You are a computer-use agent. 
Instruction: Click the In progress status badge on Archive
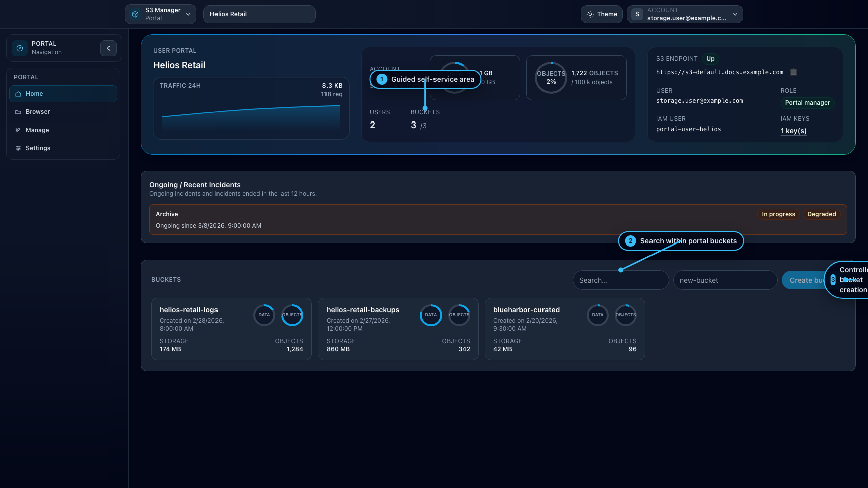coord(778,214)
